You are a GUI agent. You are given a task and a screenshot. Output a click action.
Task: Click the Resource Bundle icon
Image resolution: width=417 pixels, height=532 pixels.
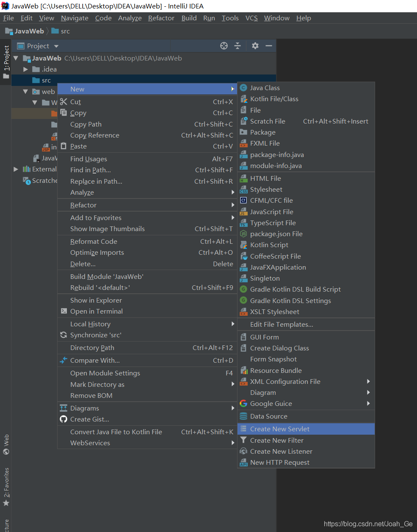[x=243, y=371]
